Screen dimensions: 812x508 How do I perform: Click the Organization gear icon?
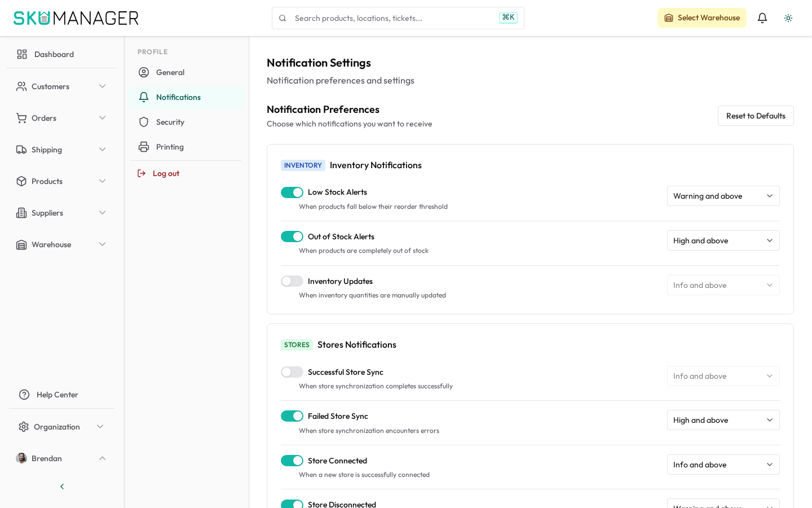pos(24,427)
